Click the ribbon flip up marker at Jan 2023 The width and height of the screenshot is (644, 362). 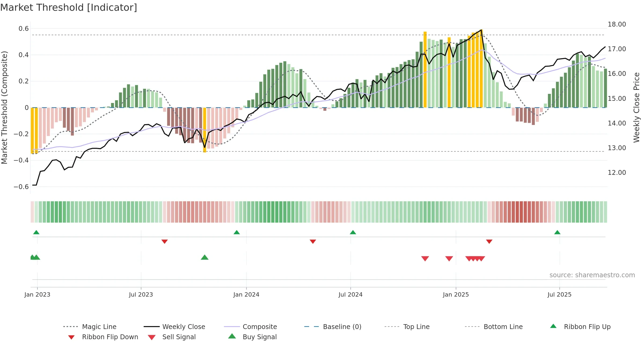(x=36, y=232)
